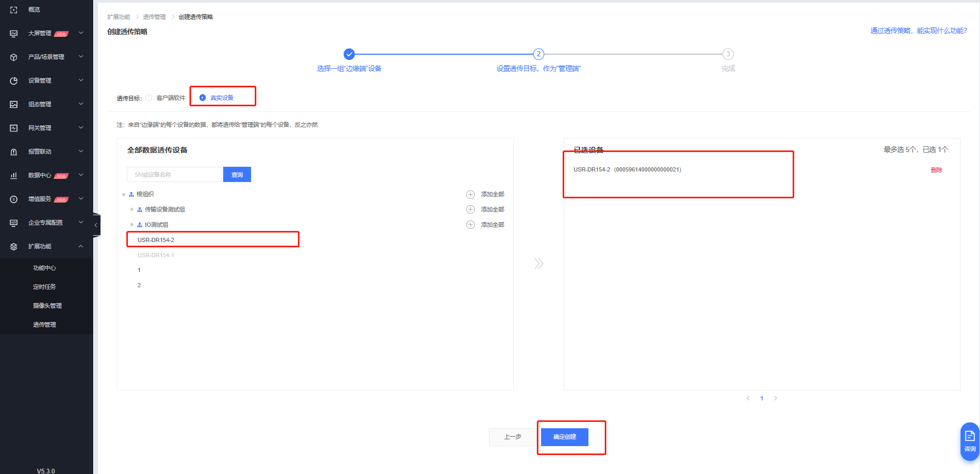Expand the 传输设备测试组 tree node
The image size is (980, 474).
coord(132,209)
